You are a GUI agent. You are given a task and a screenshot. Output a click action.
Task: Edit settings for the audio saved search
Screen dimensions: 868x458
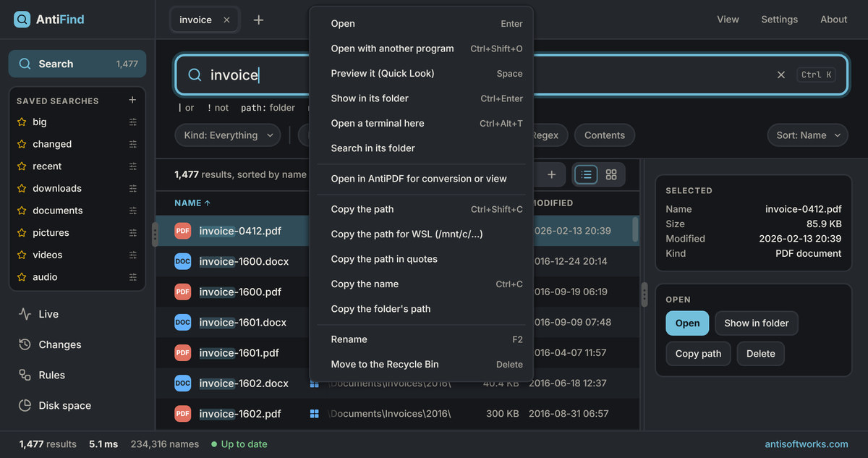(x=132, y=277)
